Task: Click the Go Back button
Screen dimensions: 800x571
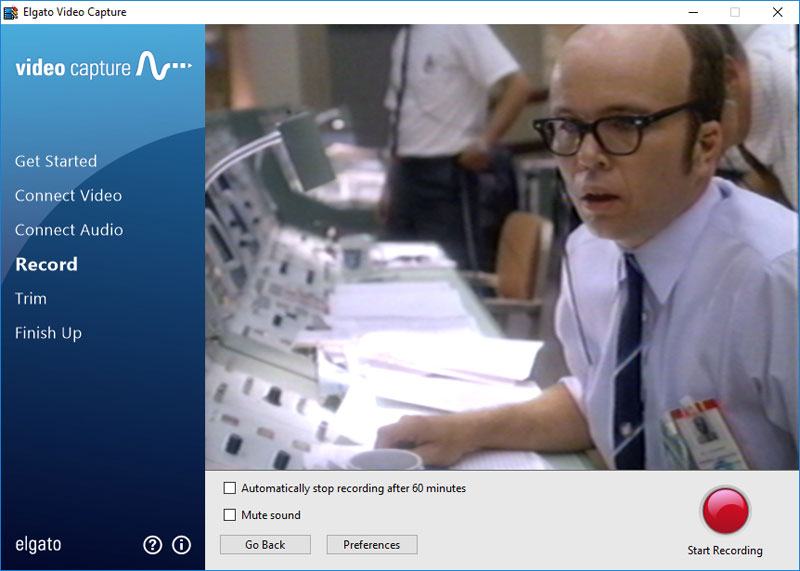Action: tap(265, 544)
